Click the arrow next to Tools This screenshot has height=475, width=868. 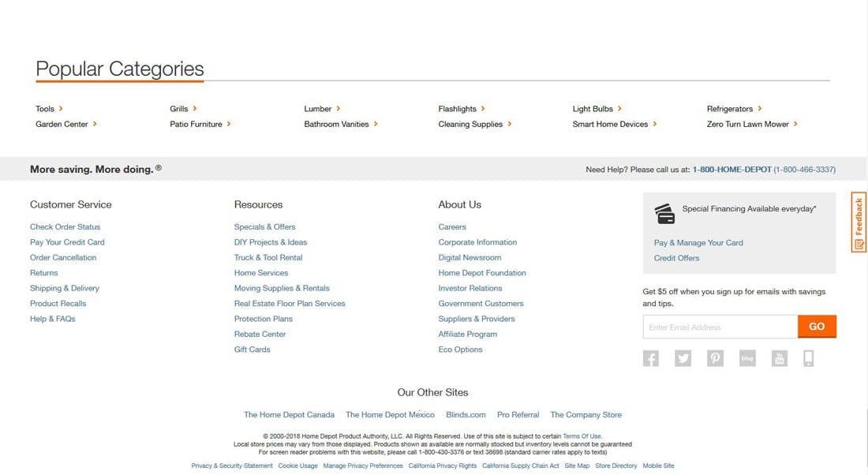coord(61,109)
